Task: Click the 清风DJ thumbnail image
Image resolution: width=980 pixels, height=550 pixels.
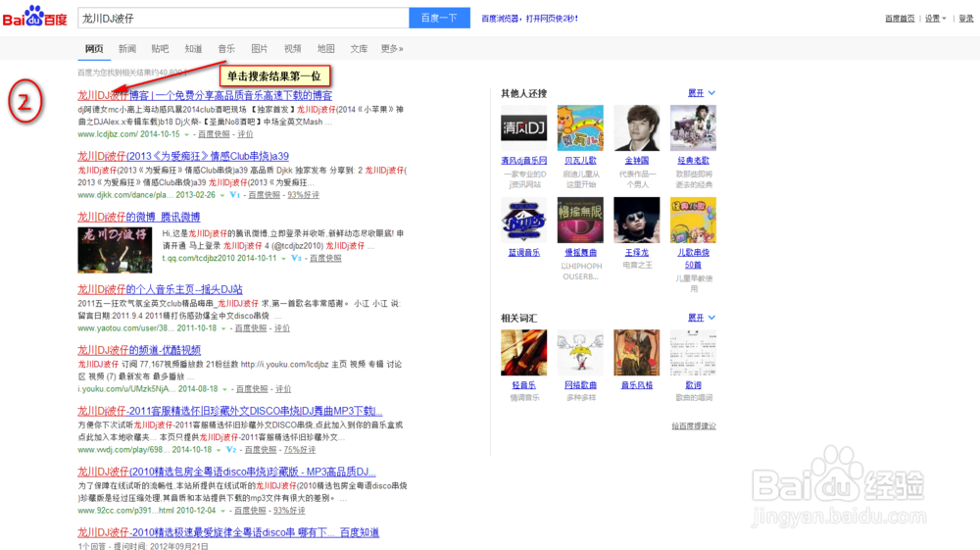Action: click(x=523, y=127)
